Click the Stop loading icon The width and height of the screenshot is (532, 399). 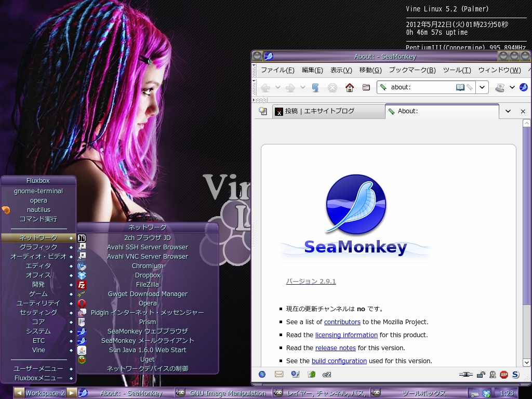click(332, 88)
